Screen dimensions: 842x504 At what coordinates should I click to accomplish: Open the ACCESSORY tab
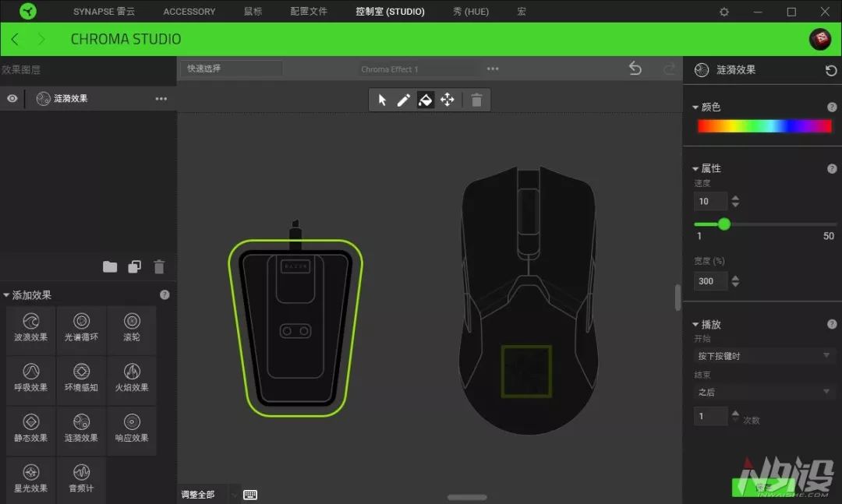pos(189,11)
